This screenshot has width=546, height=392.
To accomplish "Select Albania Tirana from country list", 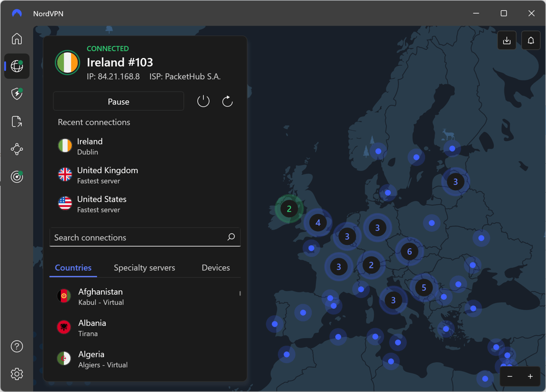I will 145,328.
